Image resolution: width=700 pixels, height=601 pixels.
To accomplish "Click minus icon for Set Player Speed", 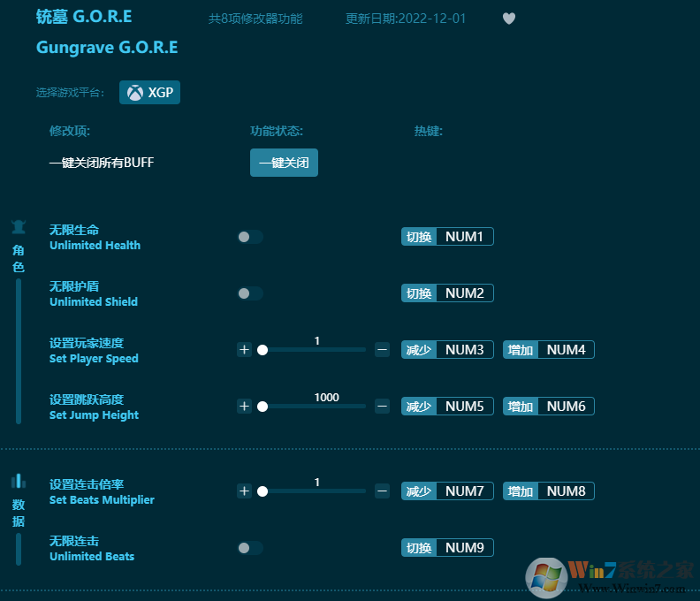I will 382,350.
